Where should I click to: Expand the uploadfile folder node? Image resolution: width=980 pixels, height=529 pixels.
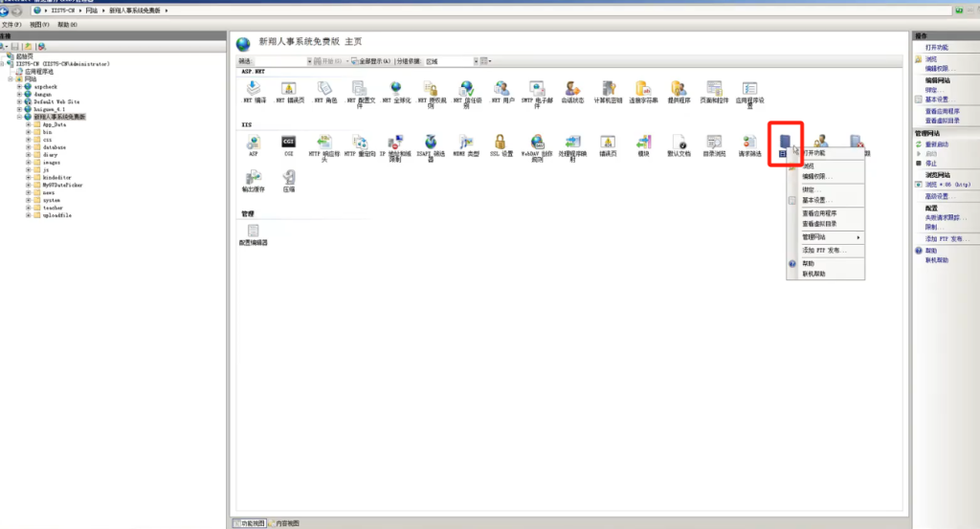(28, 215)
